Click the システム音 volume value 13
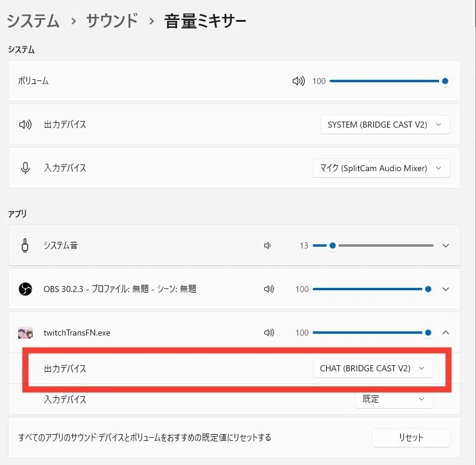The width and height of the screenshot is (476, 465). 304,246
